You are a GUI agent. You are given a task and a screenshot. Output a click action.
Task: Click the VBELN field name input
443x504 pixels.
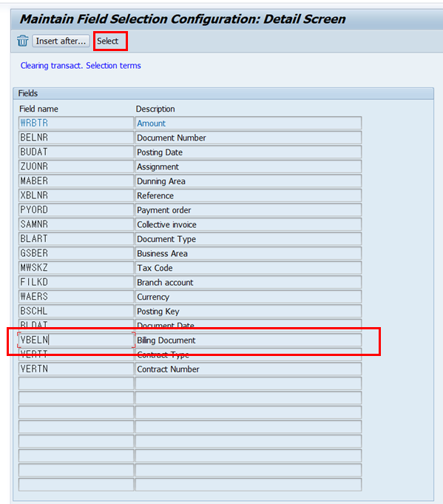pyautogui.click(x=76, y=340)
